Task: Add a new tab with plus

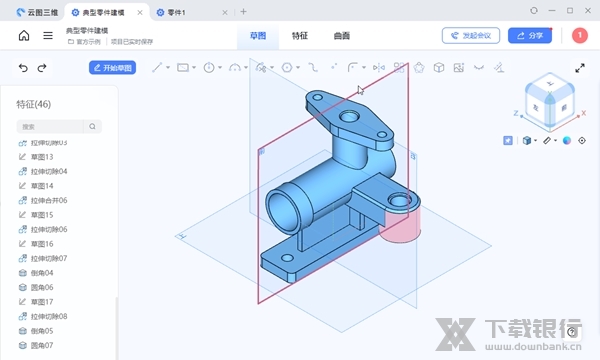Action: point(243,12)
